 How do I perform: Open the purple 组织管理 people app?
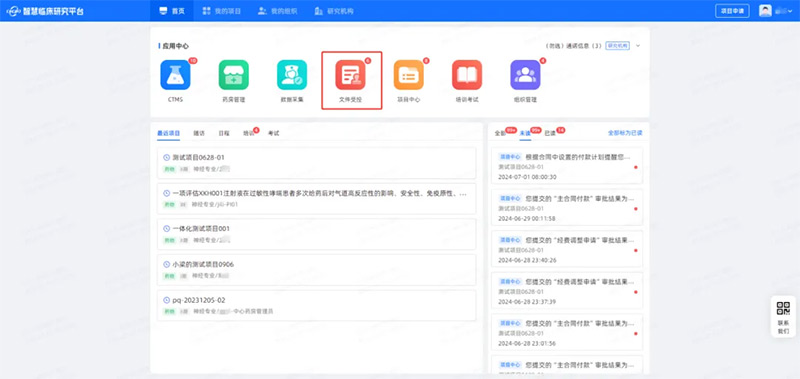[526, 75]
